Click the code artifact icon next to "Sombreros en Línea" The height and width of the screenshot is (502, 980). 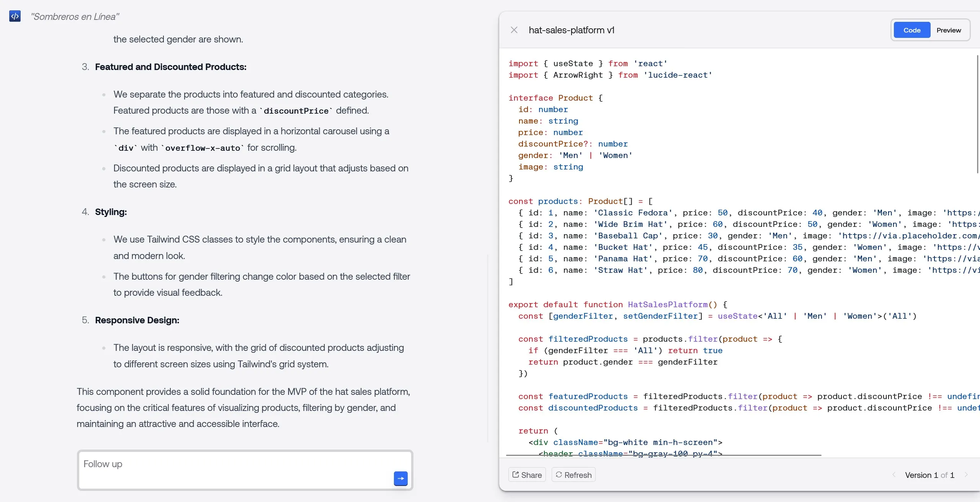[15, 16]
